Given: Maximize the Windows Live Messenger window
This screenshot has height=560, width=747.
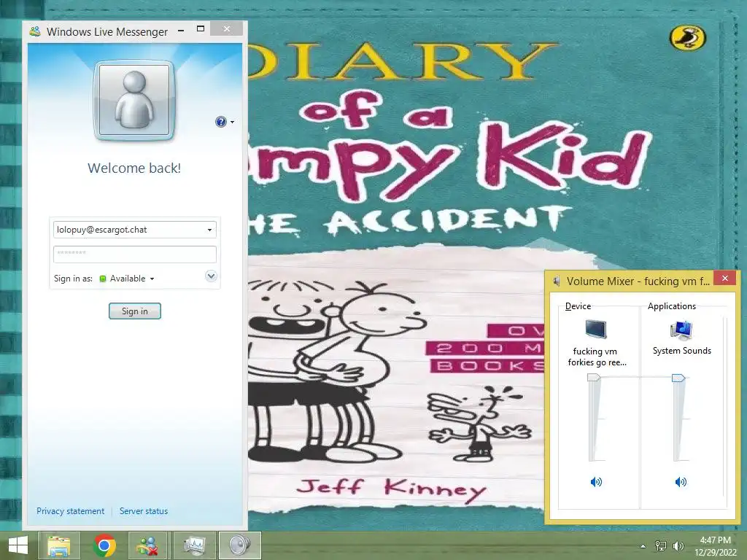Looking at the screenshot, I should [x=201, y=29].
